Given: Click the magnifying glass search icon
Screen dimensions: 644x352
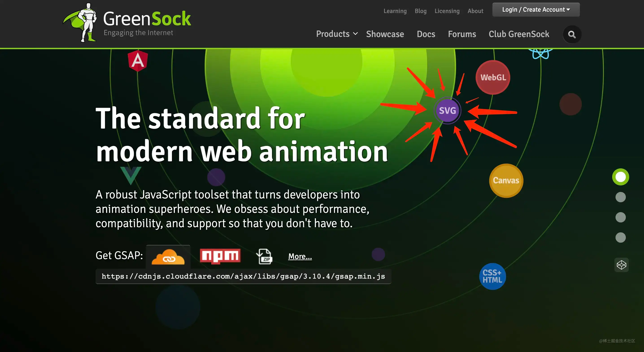Looking at the screenshot, I should pyautogui.click(x=572, y=34).
